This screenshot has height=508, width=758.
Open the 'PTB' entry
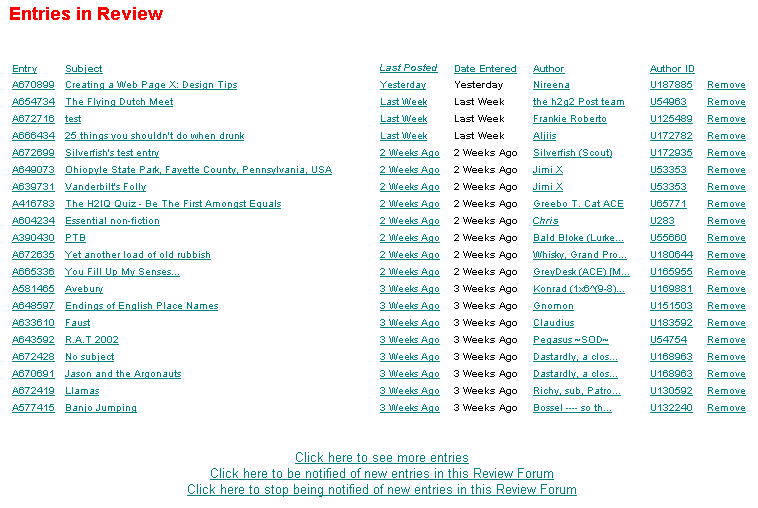pos(75,238)
